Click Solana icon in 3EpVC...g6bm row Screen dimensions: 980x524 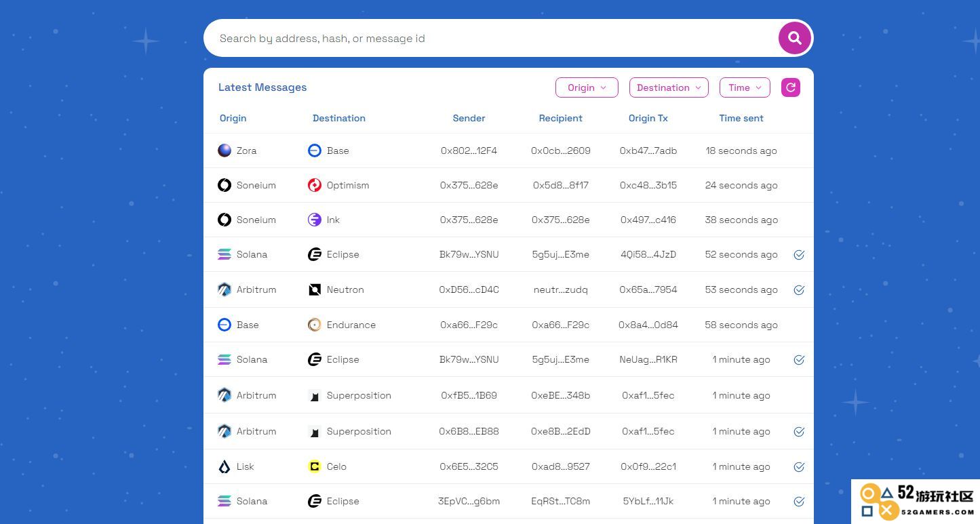pyautogui.click(x=224, y=501)
